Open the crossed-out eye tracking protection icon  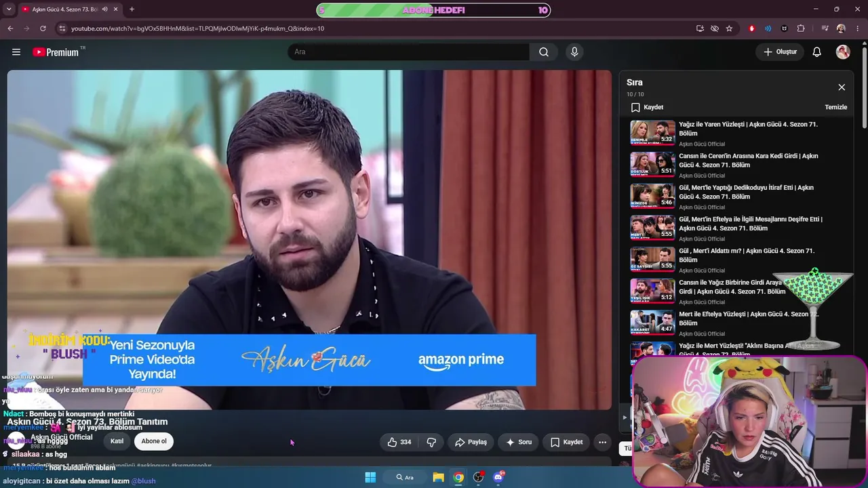tap(715, 28)
